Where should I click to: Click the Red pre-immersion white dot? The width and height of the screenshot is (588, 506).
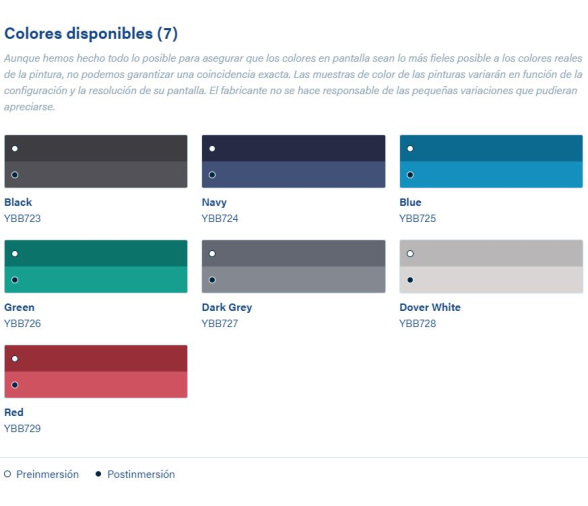pos(15,359)
